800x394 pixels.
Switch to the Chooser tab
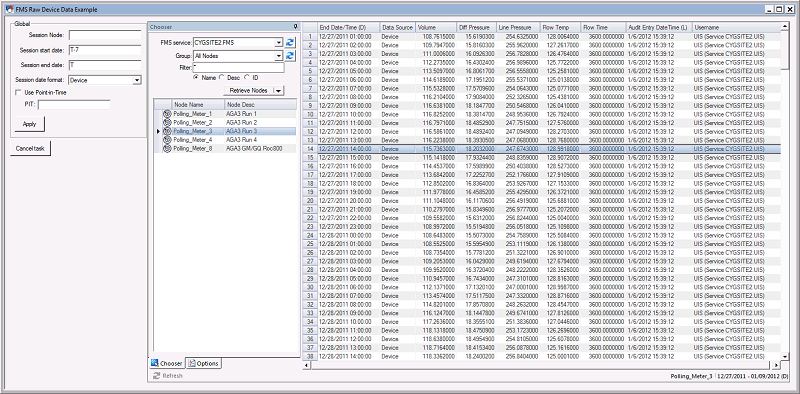[x=167, y=363]
